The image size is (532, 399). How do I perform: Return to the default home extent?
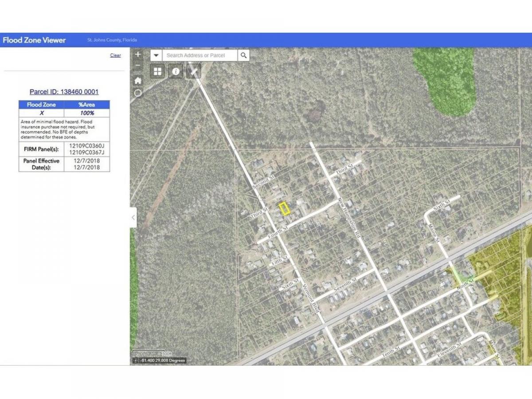tap(138, 80)
